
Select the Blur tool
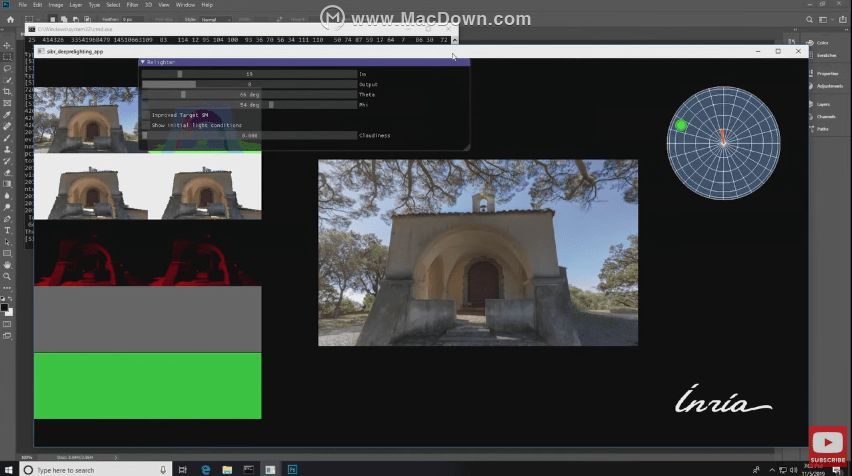point(7,196)
